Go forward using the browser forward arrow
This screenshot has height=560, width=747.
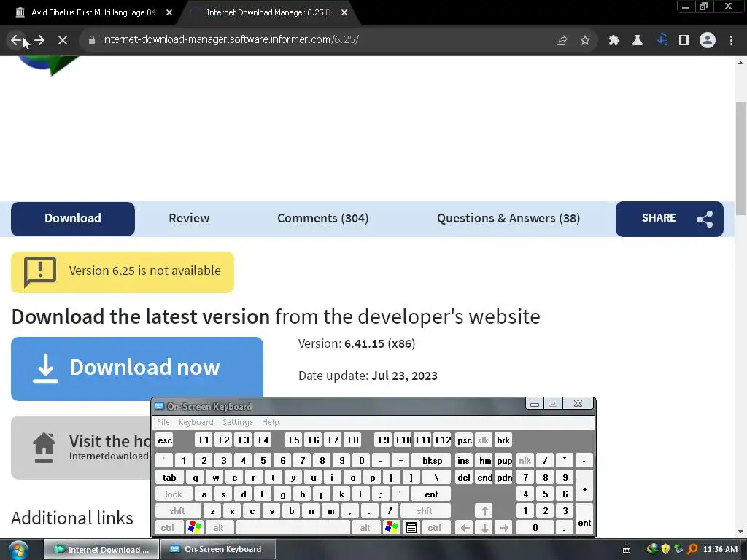coord(39,40)
